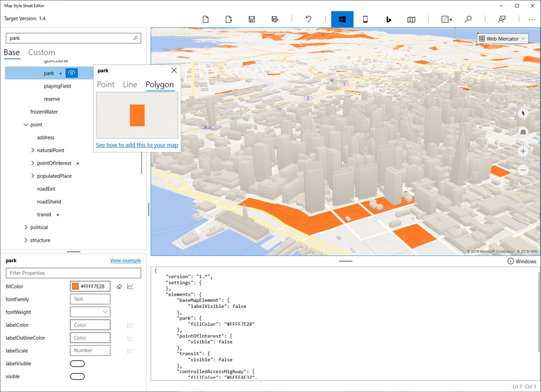Click the View example link
Viewport: 541px width, 392px height.
point(125,261)
